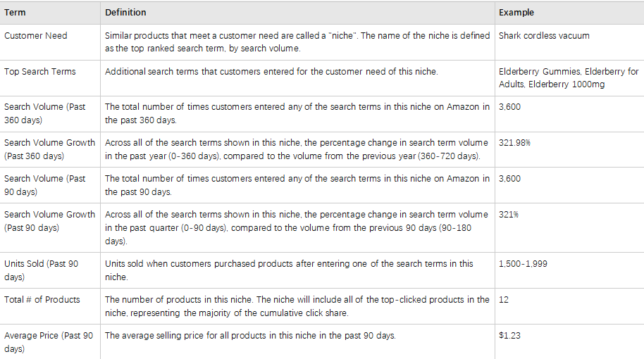Select the Search Volume (Past 360 days) term

click(45, 113)
